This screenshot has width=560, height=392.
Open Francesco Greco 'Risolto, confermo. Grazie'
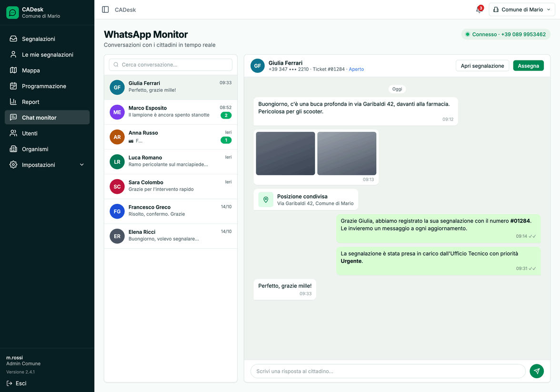click(x=170, y=211)
